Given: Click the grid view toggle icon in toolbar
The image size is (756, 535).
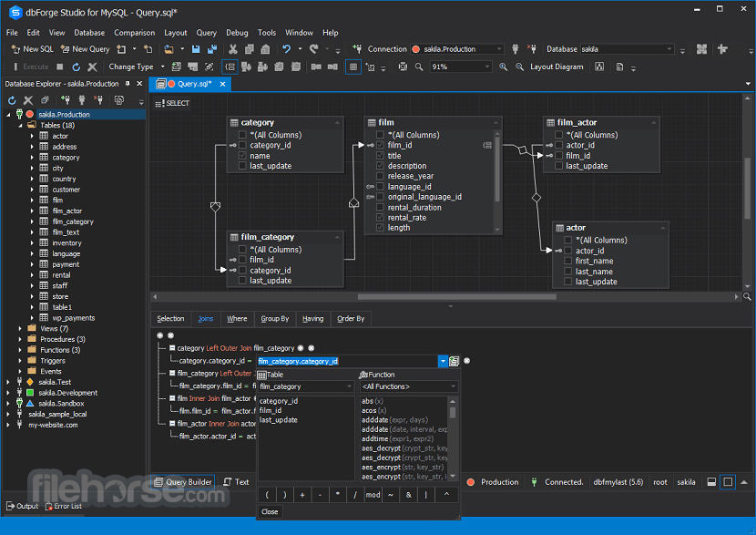Looking at the screenshot, I should coord(352,67).
